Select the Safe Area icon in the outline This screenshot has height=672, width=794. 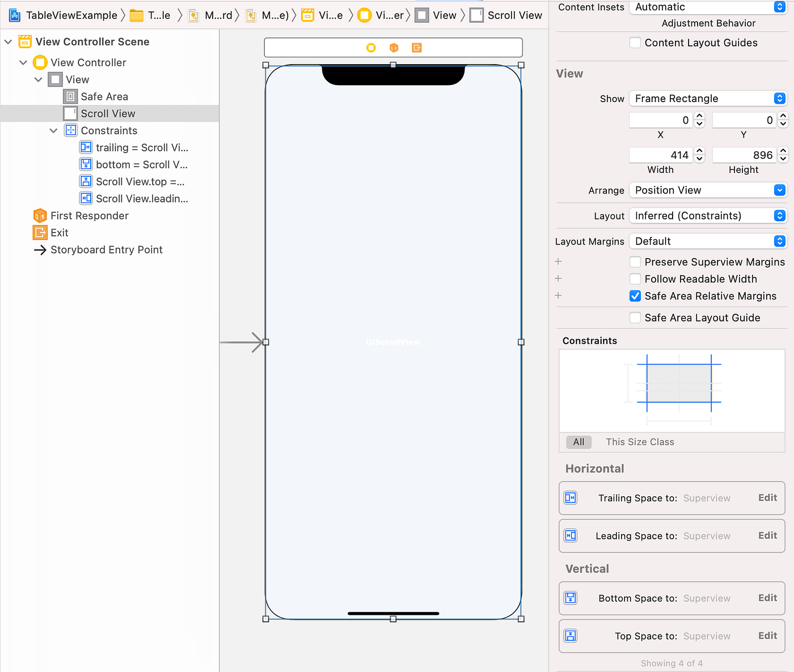tap(70, 96)
